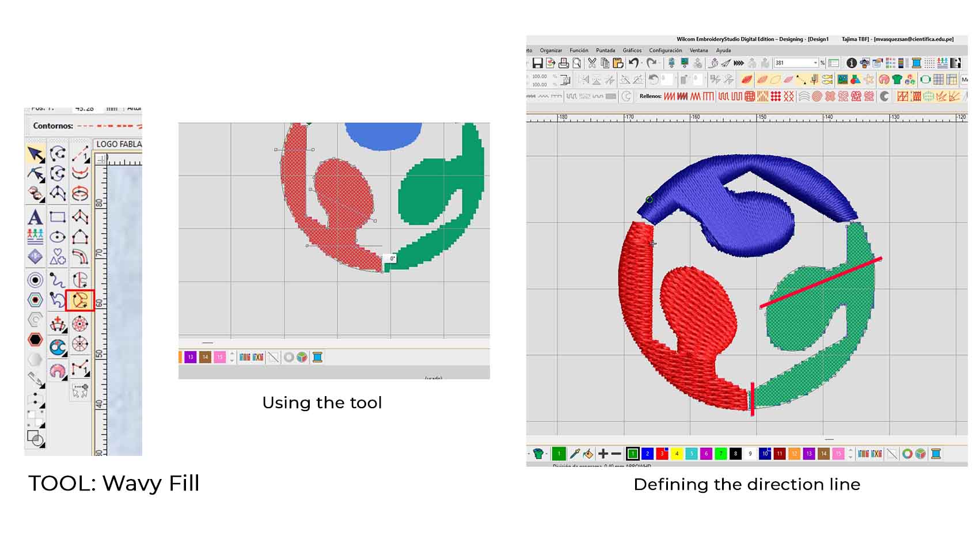Image resolution: width=980 pixels, height=540 pixels.
Task: Select the Lettering 'A' tool
Action: coord(35,217)
